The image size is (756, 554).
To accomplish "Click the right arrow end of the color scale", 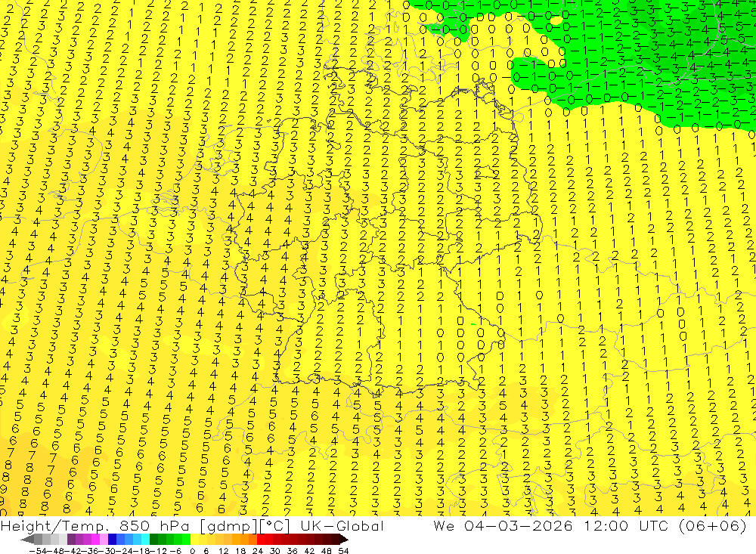I will [x=344, y=540].
